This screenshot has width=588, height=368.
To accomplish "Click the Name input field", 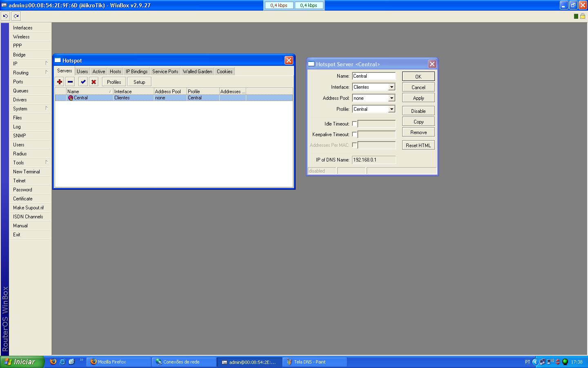I will point(374,76).
